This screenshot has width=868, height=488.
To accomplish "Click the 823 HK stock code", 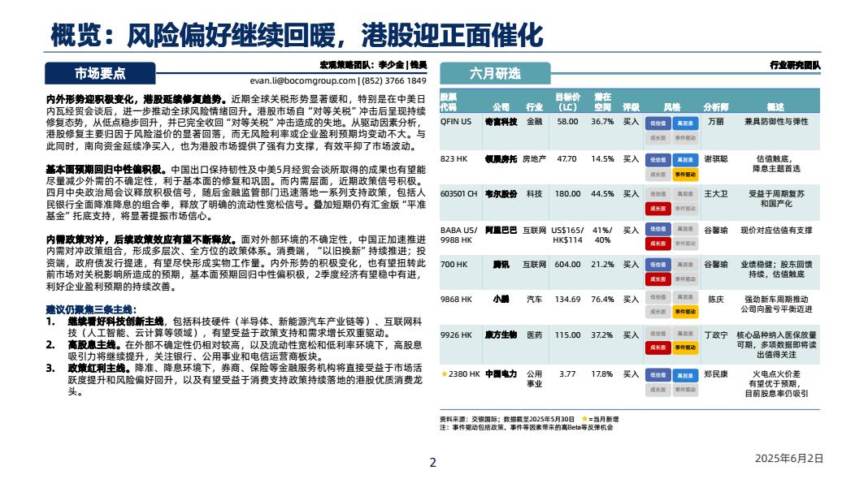I will coord(454,159).
